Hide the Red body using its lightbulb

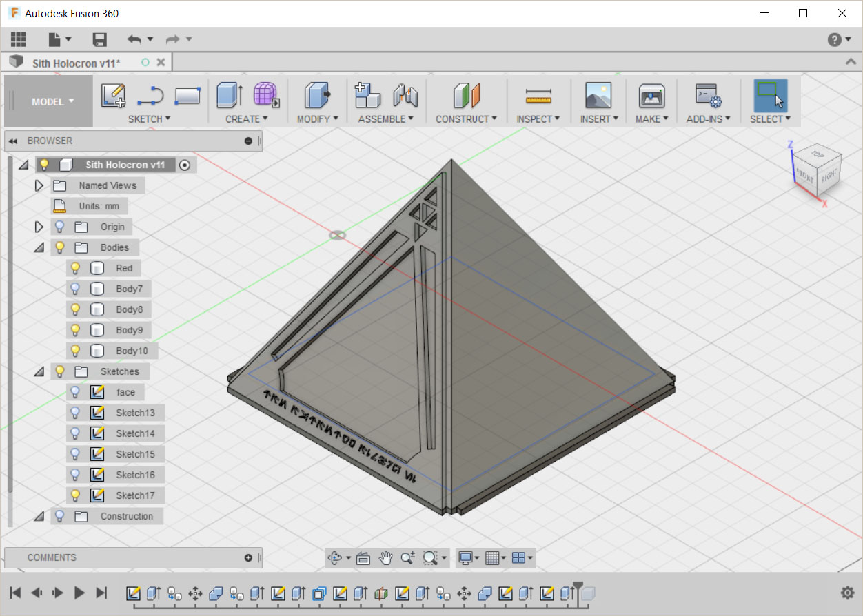point(76,268)
